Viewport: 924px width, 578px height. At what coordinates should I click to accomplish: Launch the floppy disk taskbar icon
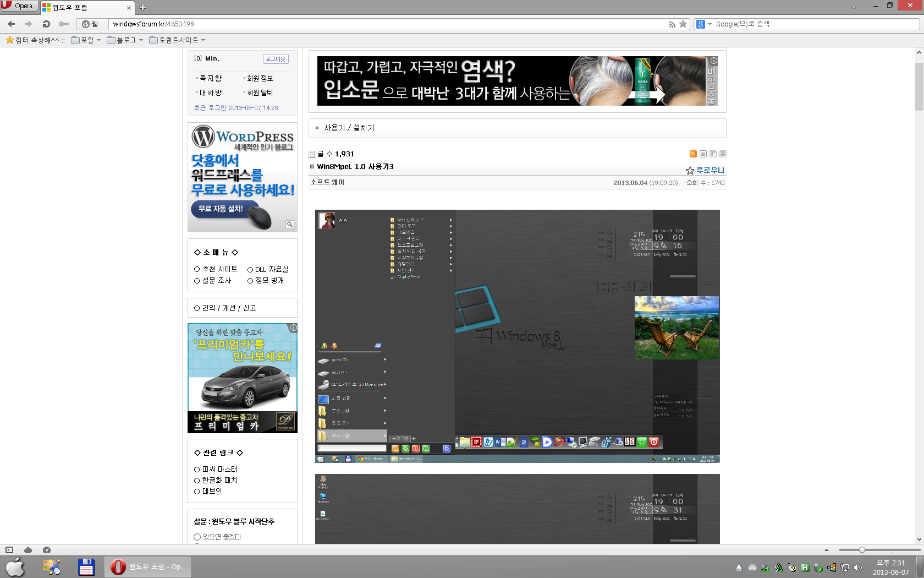(86, 566)
